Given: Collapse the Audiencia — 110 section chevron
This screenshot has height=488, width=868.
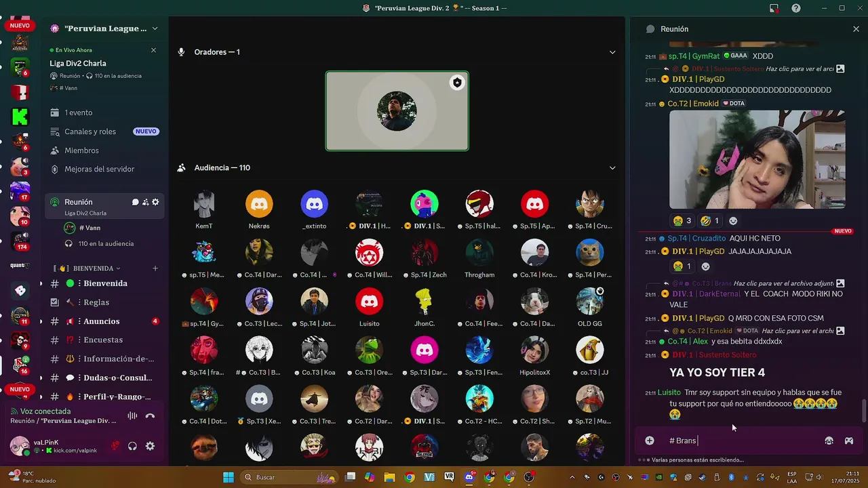Looking at the screenshot, I should point(612,168).
